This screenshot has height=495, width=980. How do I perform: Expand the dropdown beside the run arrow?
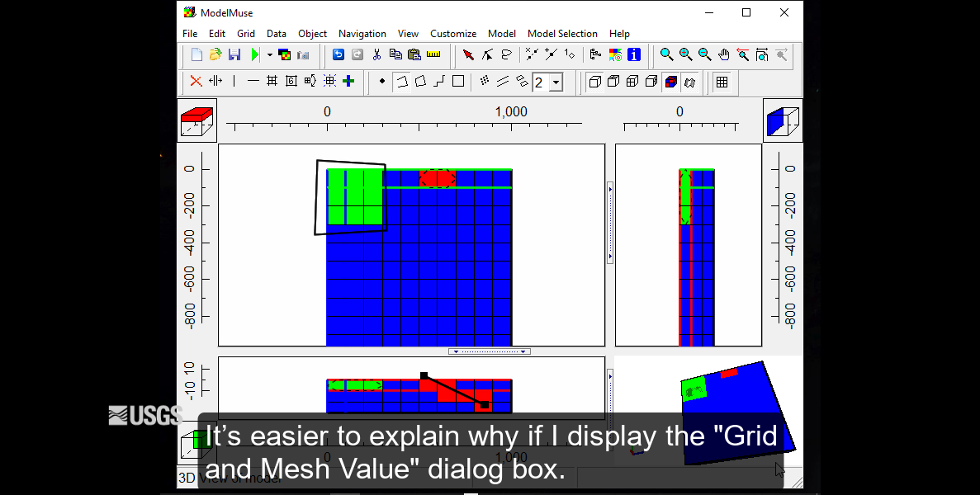click(269, 54)
